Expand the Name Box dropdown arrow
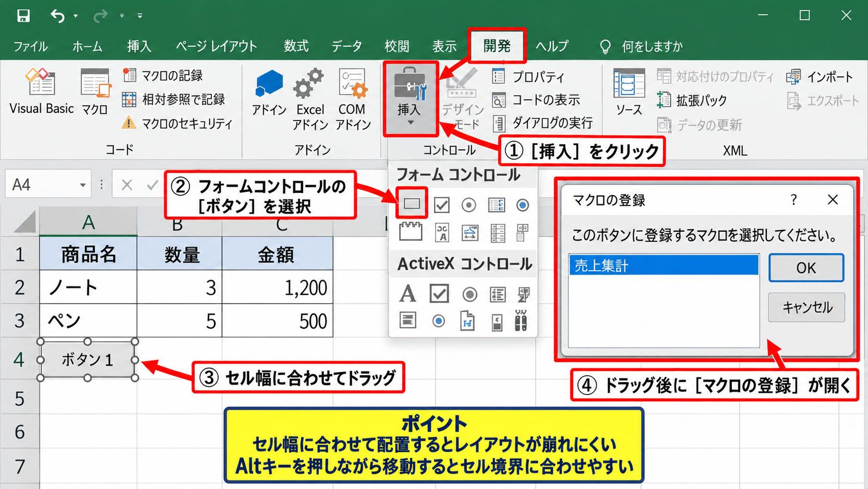The height and width of the screenshot is (489, 868). click(x=83, y=186)
